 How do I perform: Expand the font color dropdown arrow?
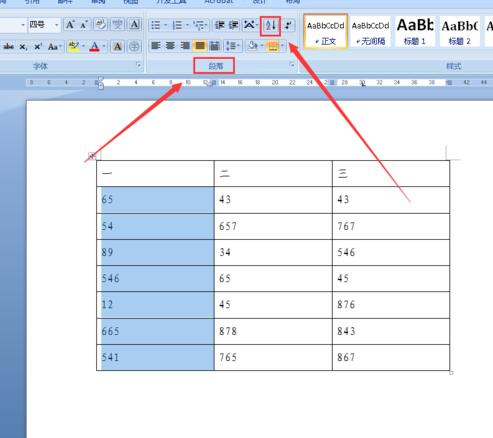coord(104,47)
